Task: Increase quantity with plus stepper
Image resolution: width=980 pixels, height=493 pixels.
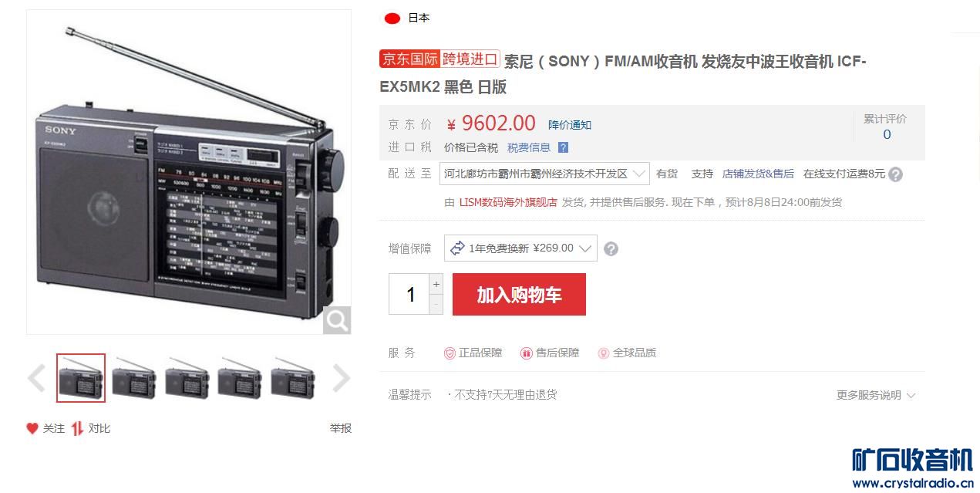Action: tap(436, 284)
